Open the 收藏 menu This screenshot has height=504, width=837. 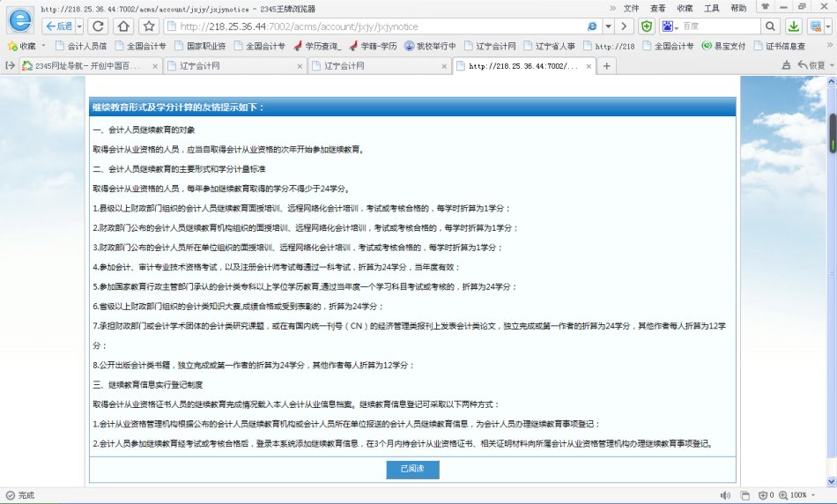point(685,8)
